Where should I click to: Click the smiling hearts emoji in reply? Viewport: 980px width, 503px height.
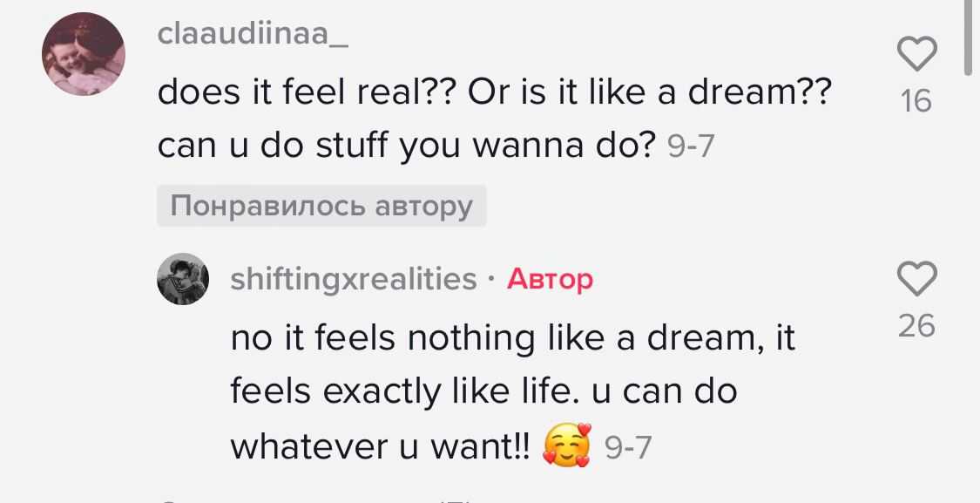[x=566, y=446]
